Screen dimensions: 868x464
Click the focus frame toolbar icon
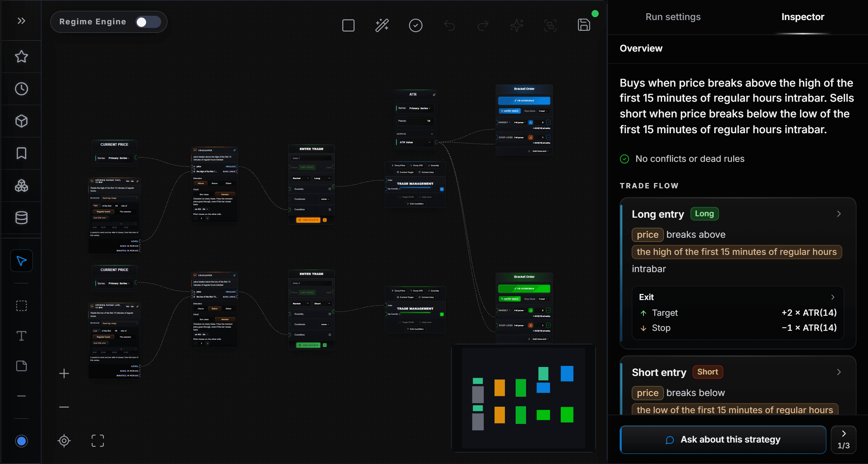tap(550, 25)
